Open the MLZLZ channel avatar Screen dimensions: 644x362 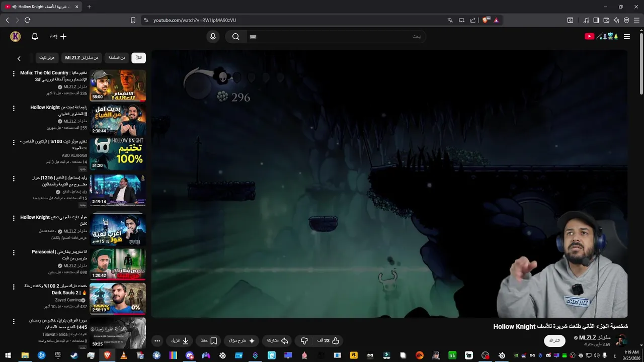[x=621, y=340]
